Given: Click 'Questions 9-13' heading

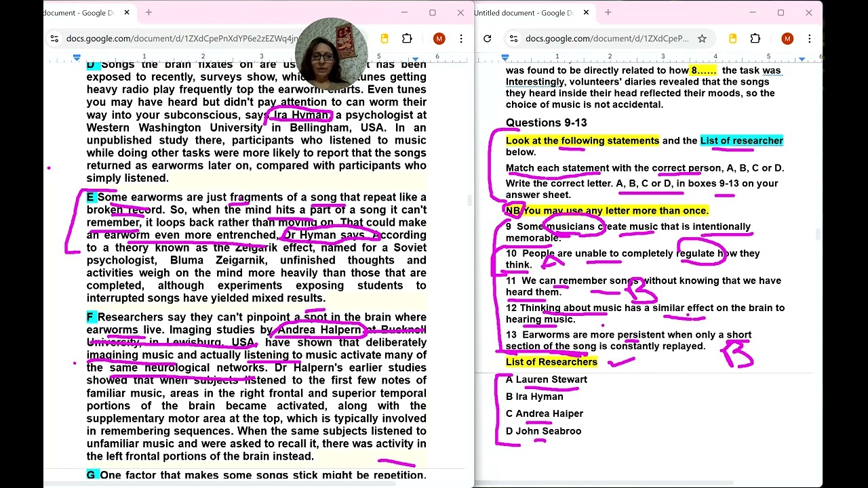Looking at the screenshot, I should [546, 123].
